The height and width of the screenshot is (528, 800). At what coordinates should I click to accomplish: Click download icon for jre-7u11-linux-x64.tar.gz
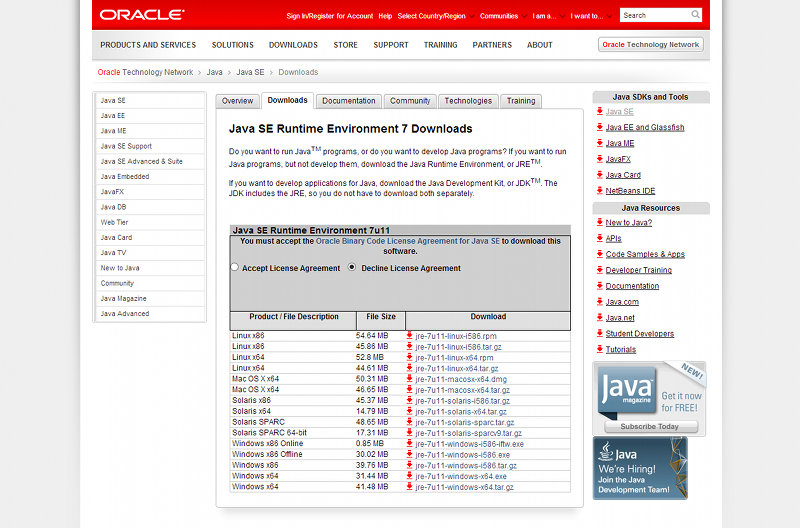[409, 368]
